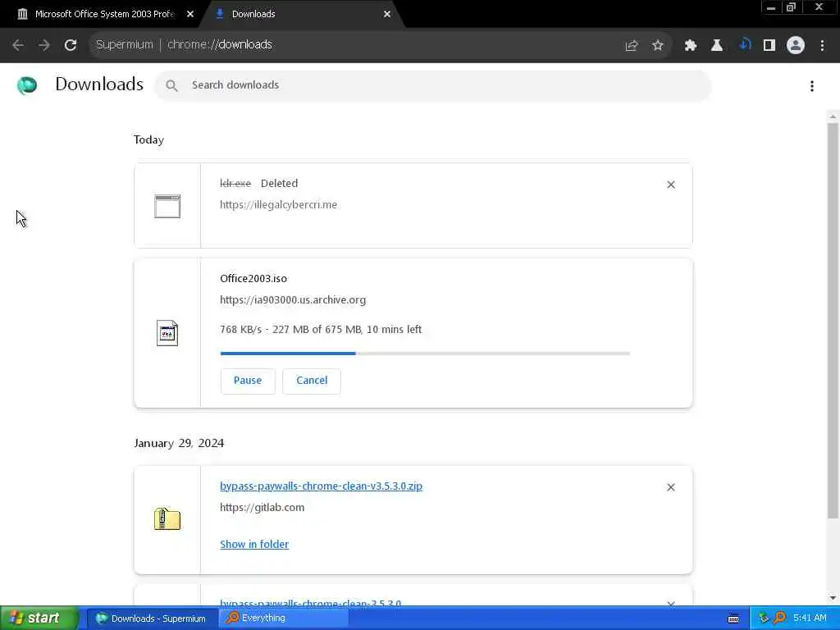840x630 pixels.
Task: Open Downloads page more actions menu
Action: 812,86
